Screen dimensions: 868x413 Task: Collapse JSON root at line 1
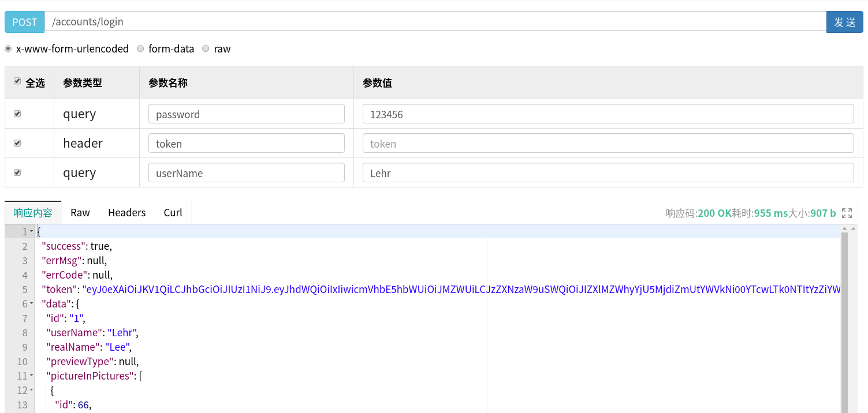pos(31,231)
